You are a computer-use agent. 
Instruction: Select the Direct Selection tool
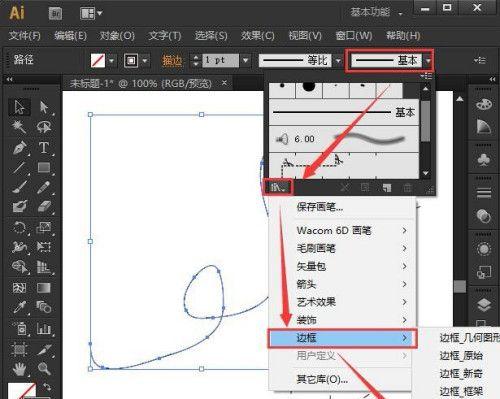coord(44,107)
